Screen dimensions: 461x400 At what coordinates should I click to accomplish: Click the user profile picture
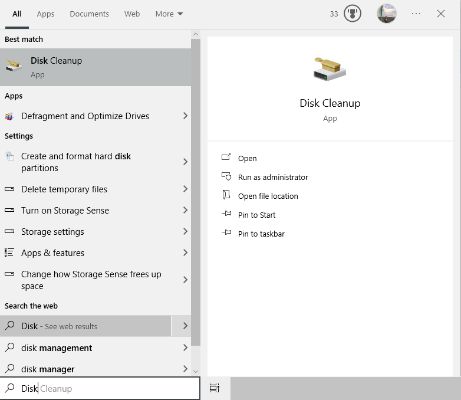tap(387, 14)
